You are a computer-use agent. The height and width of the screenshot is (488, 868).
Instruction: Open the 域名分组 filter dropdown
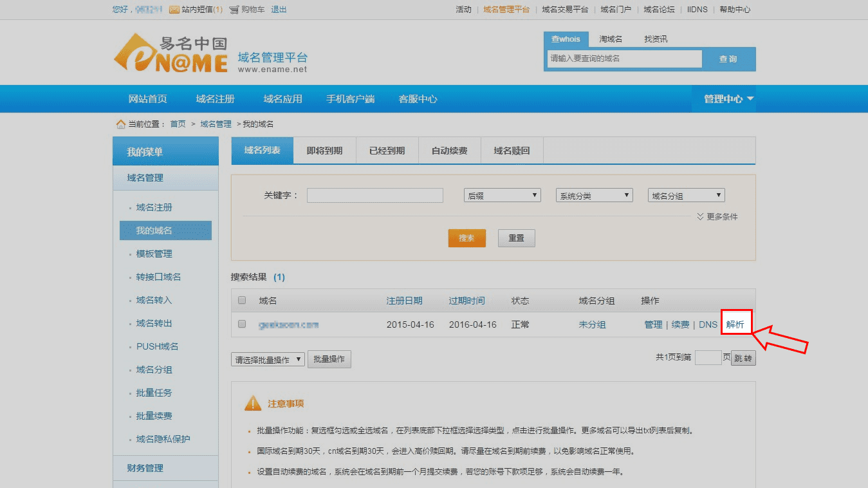coord(687,196)
